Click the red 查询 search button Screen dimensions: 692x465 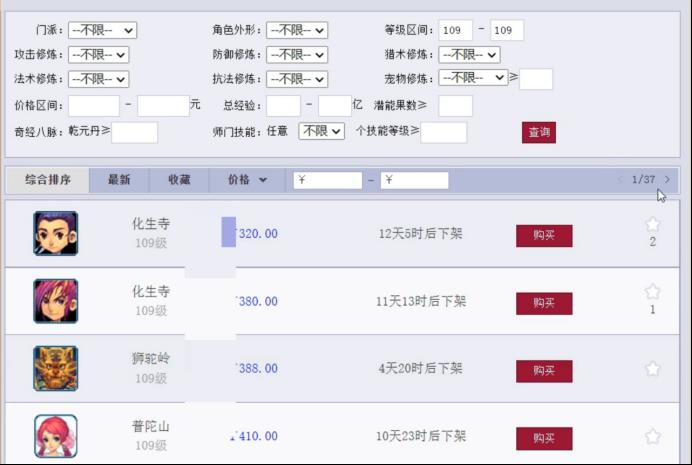pyautogui.click(x=539, y=132)
